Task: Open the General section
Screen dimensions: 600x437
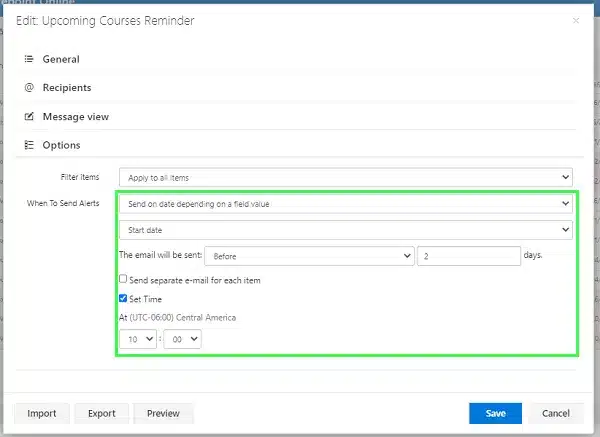Action: click(61, 59)
